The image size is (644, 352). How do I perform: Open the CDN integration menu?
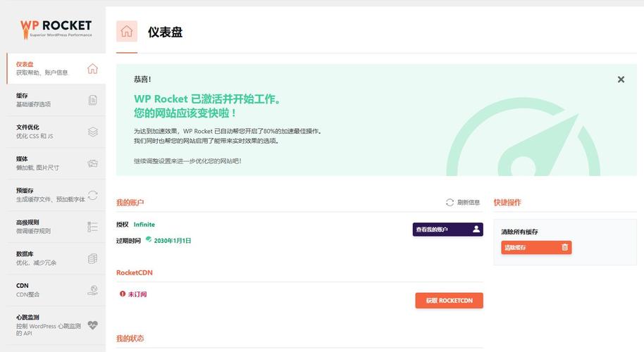tap(56, 290)
